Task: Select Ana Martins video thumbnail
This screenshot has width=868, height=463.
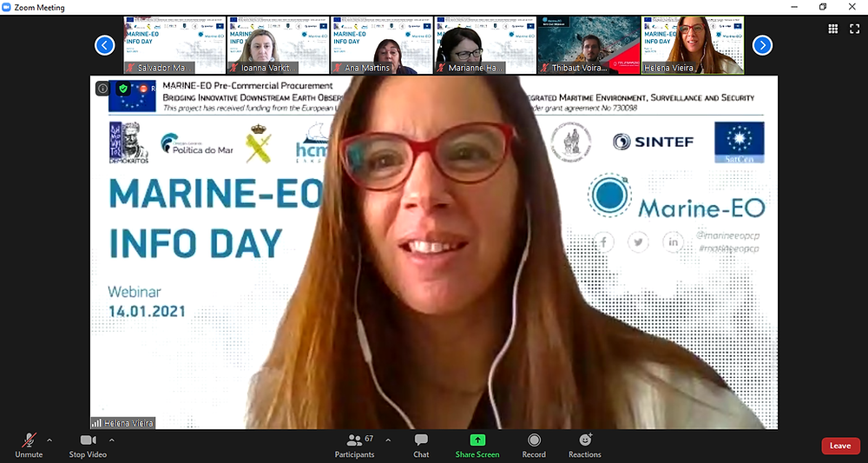Action: click(381, 45)
